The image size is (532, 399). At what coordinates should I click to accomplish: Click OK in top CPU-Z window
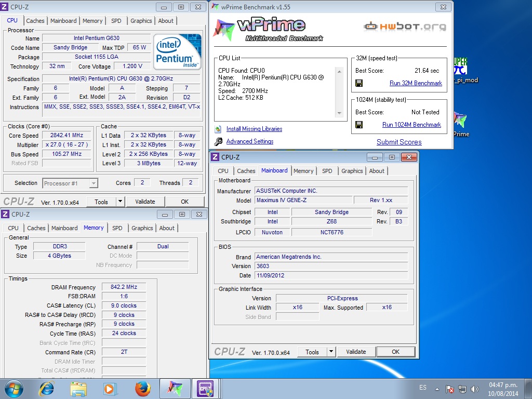(x=184, y=202)
